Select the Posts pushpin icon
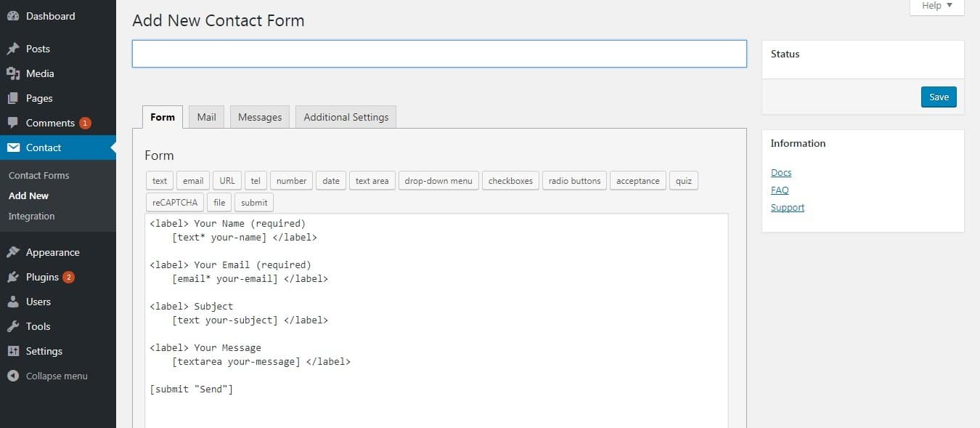The height and width of the screenshot is (428, 980). [13, 48]
